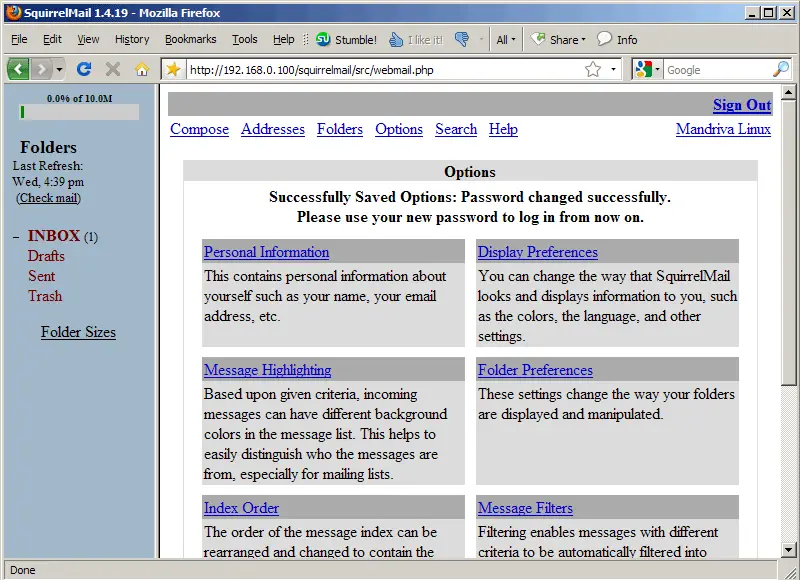Click the vertical scrollbar thumb
This screenshot has width=800, height=580.
(x=788, y=242)
